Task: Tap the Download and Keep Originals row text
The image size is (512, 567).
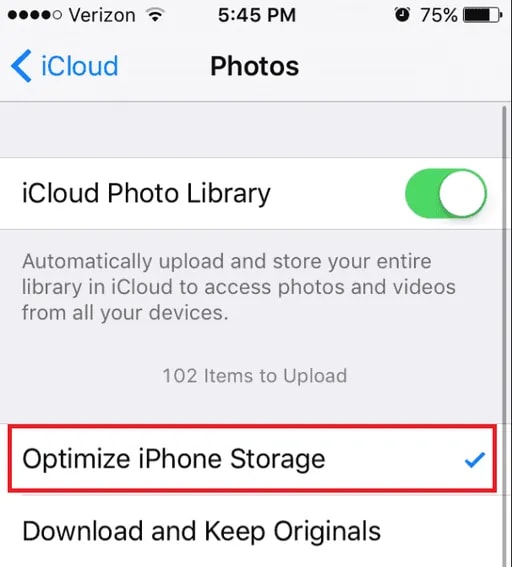Action: click(x=201, y=531)
